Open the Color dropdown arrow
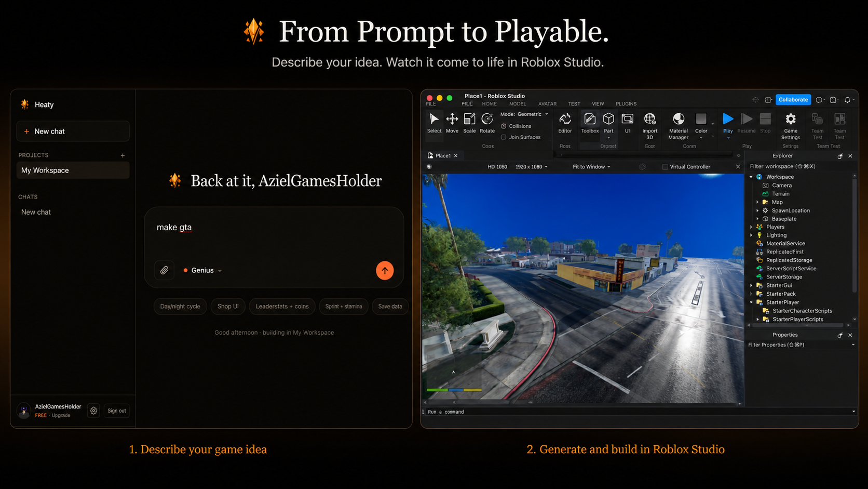 tap(701, 138)
